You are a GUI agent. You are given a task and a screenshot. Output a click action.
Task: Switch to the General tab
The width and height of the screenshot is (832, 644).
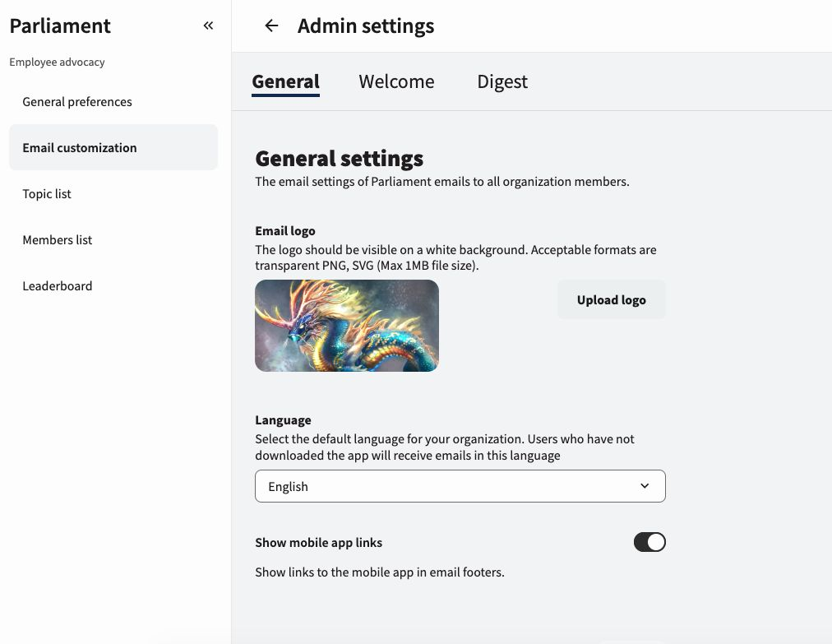click(285, 81)
